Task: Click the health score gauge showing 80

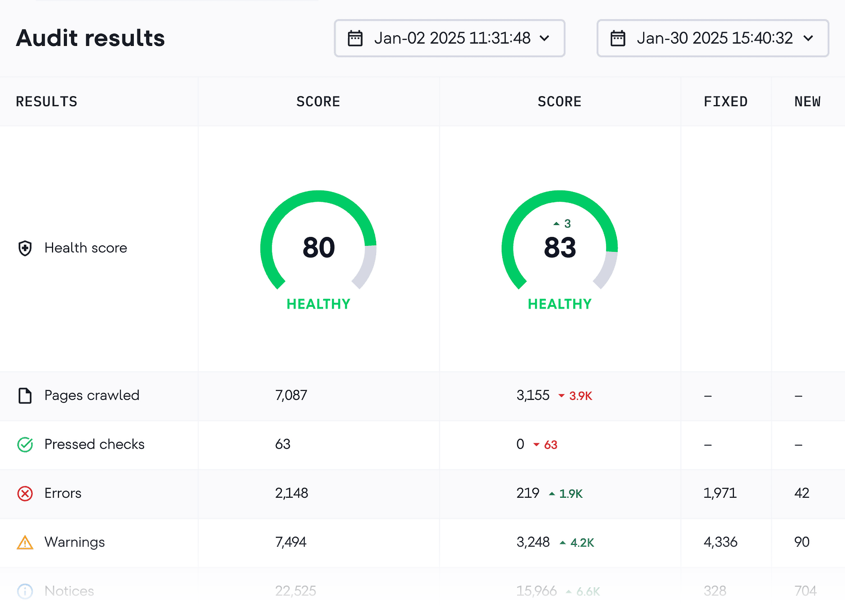Action: (318, 240)
